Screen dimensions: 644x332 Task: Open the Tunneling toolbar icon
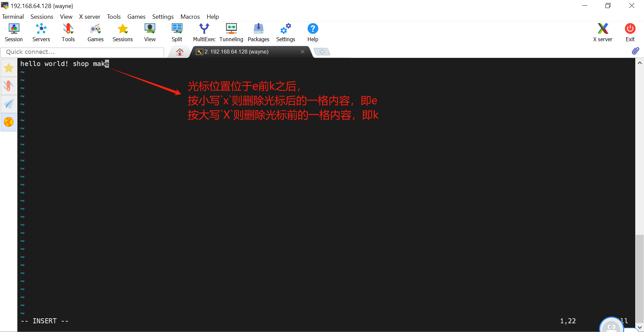[x=231, y=32]
